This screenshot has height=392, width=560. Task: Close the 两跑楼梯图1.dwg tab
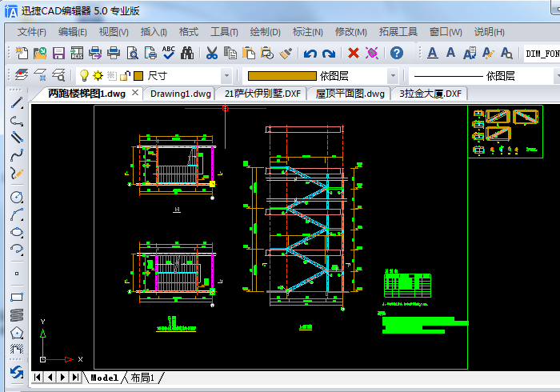click(x=135, y=93)
